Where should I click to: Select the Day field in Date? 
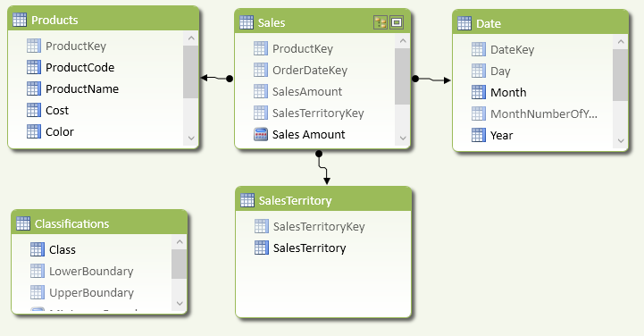coord(500,71)
